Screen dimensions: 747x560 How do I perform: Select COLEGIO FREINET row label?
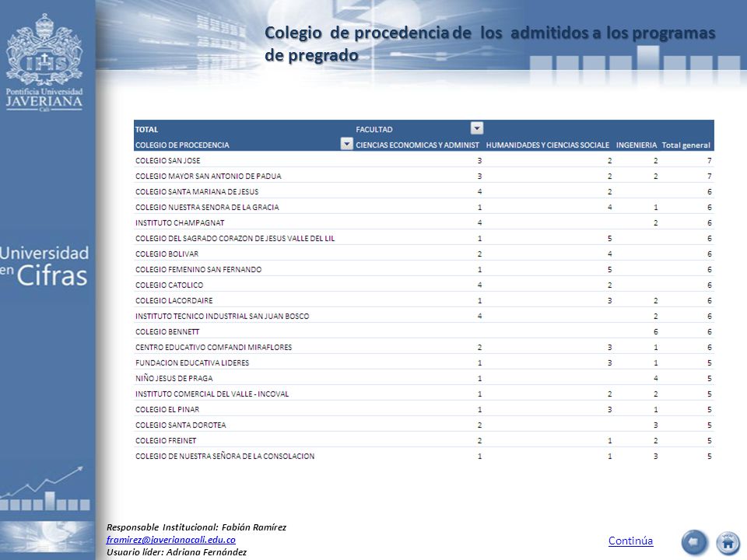(166, 440)
